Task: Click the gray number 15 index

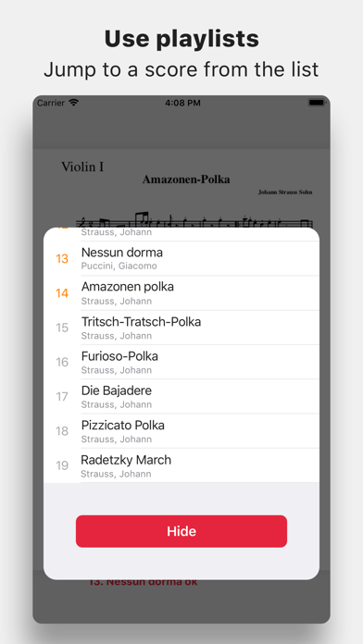Action: tap(62, 328)
